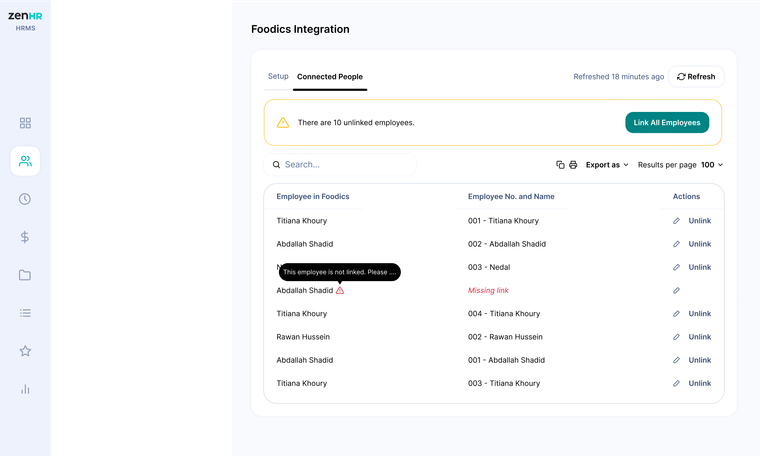Click the Refresh button
This screenshot has width=760, height=456.
pos(696,77)
